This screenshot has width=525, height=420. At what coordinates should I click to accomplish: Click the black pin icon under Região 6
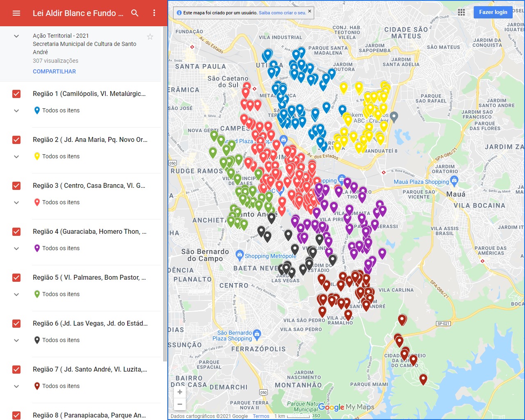(x=37, y=340)
